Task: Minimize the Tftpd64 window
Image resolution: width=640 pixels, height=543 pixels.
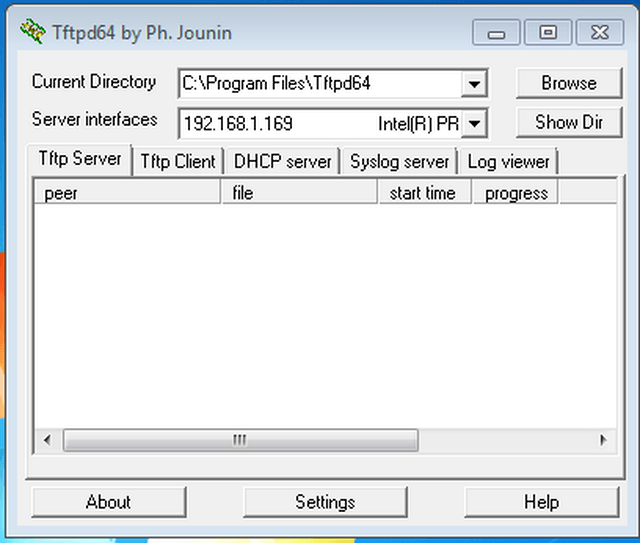Action: [496, 32]
